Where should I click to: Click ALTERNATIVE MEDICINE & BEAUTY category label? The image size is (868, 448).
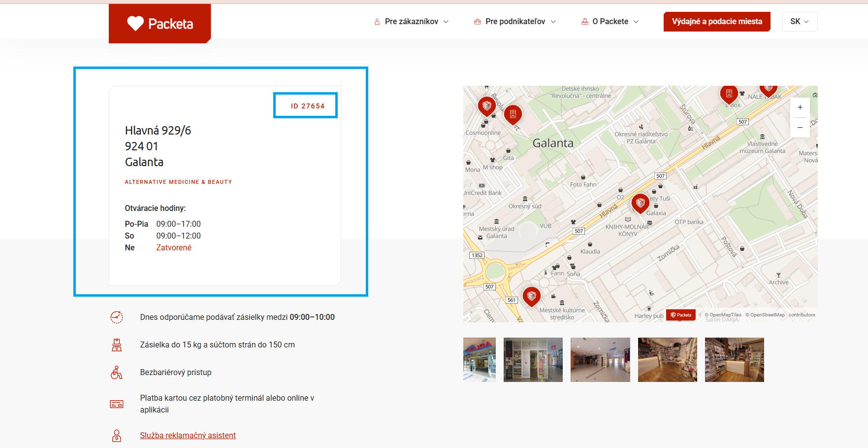[178, 182]
